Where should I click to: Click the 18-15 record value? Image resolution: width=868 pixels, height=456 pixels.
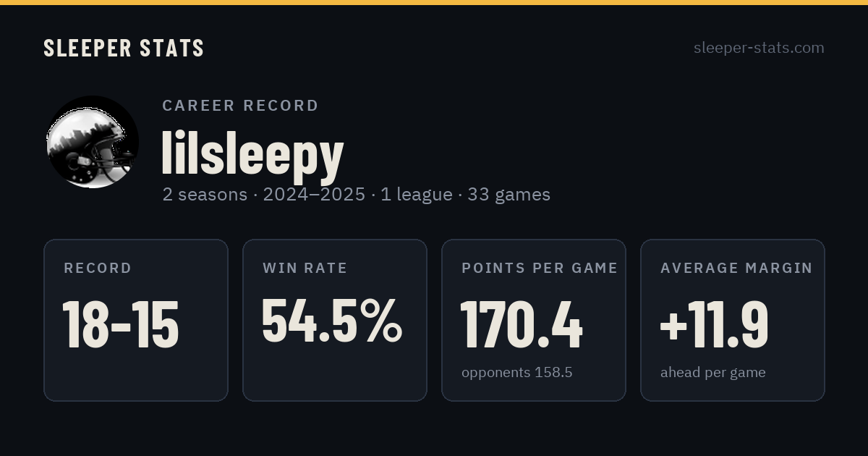121,324
